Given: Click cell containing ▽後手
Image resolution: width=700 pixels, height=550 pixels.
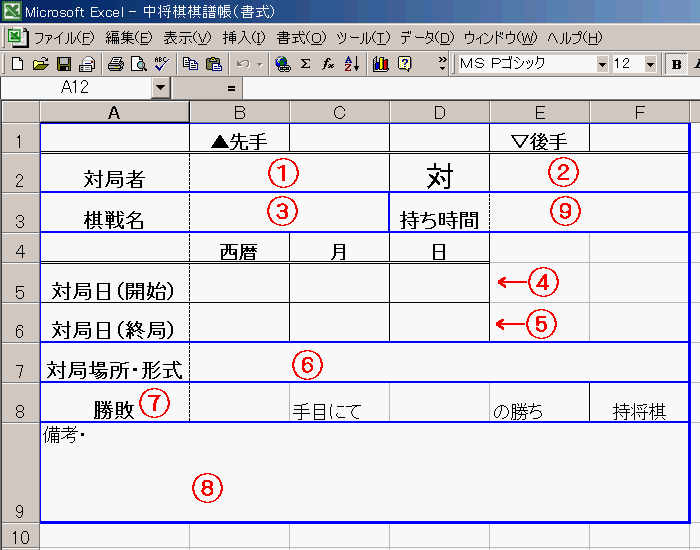Looking at the screenshot, I should tap(539, 138).
